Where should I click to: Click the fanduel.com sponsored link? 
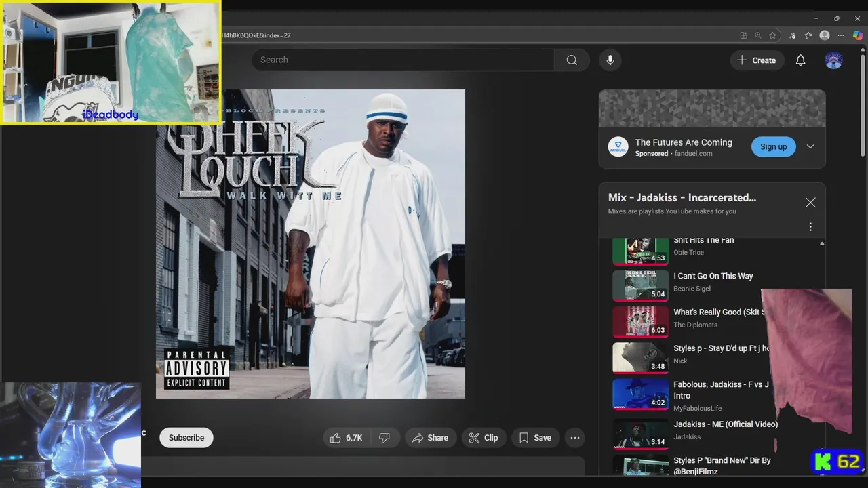(693, 154)
